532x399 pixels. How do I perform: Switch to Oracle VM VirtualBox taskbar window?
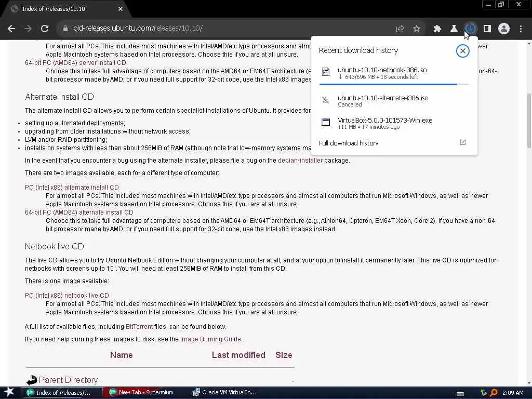point(225,393)
